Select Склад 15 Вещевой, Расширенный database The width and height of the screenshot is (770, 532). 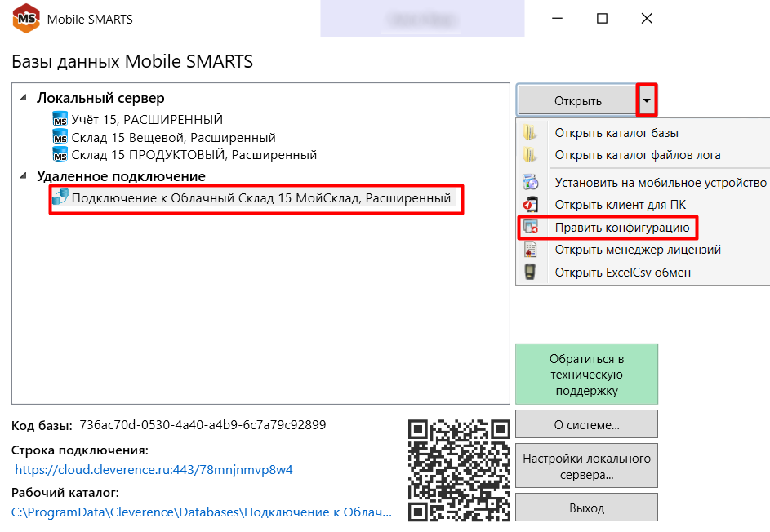tap(174, 137)
